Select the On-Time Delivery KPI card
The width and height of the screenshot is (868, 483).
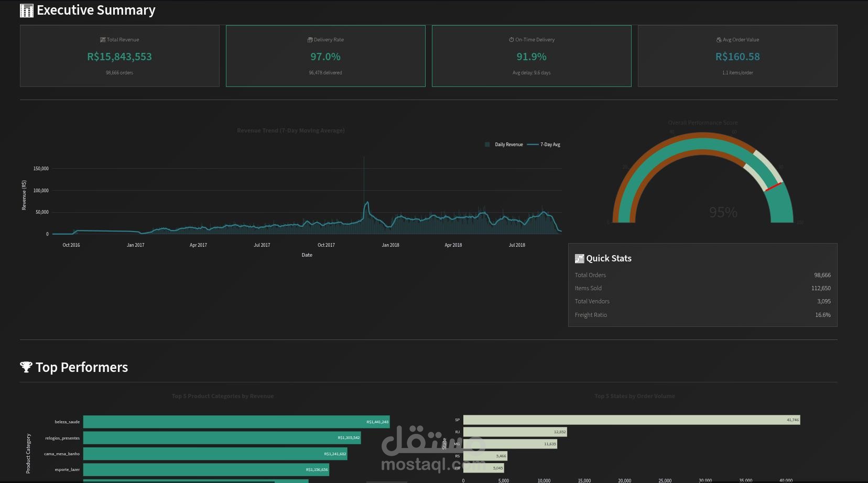(531, 56)
